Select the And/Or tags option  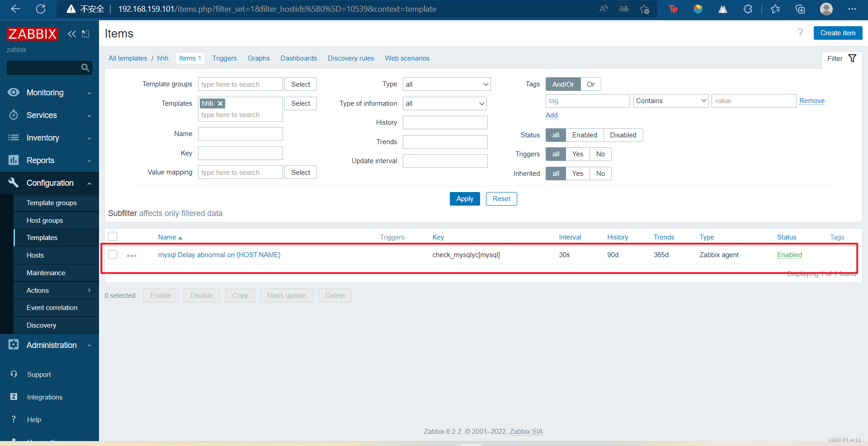[x=563, y=85]
